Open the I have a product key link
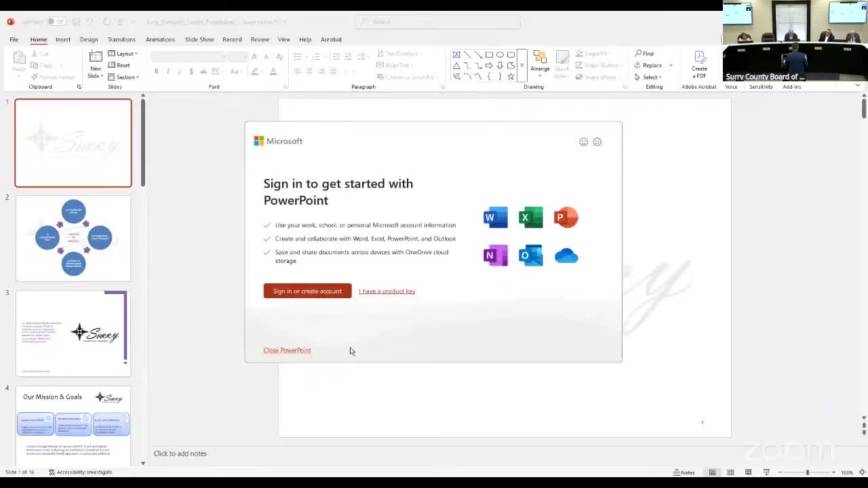Image resolution: width=868 pixels, height=488 pixels. [387, 291]
